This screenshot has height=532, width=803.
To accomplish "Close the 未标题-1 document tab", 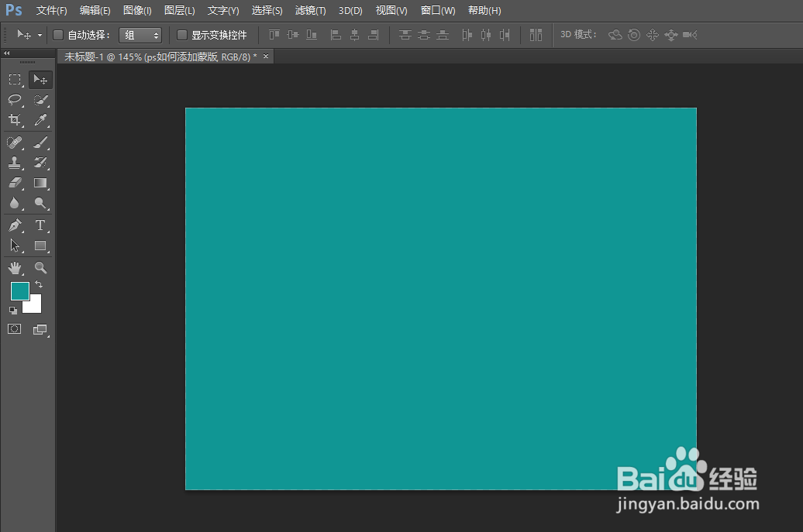I will pos(266,57).
